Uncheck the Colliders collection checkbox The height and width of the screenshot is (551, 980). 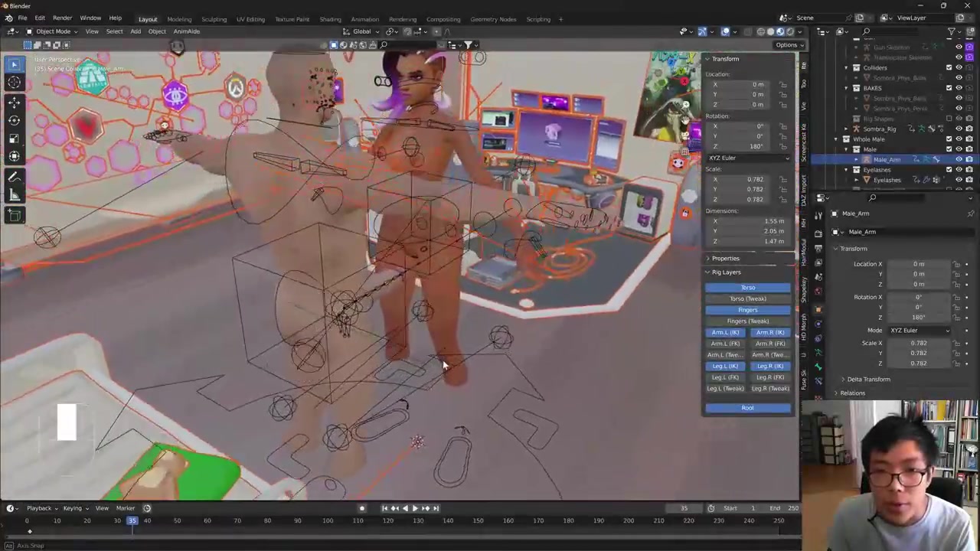point(949,67)
